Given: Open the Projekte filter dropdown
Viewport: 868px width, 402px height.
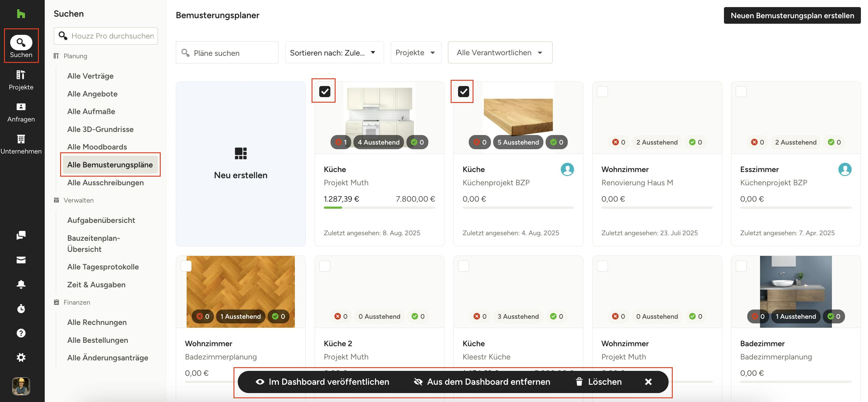Looking at the screenshot, I should 415,52.
